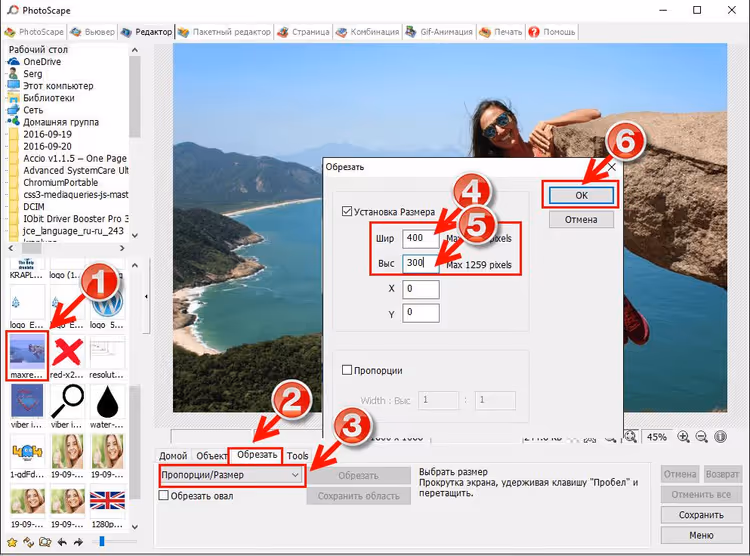The width and height of the screenshot is (750, 556).
Task: Click the thumbnail size slider handle
Action: click(x=101, y=542)
